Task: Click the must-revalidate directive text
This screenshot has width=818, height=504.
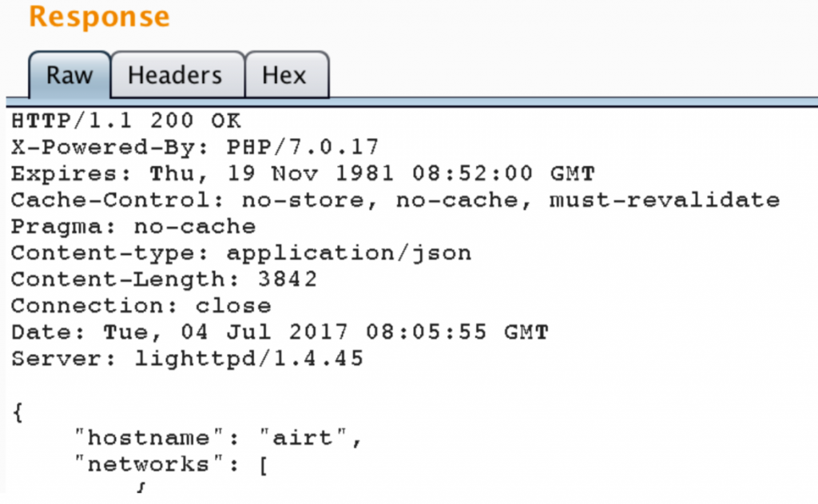Action: pos(665,200)
